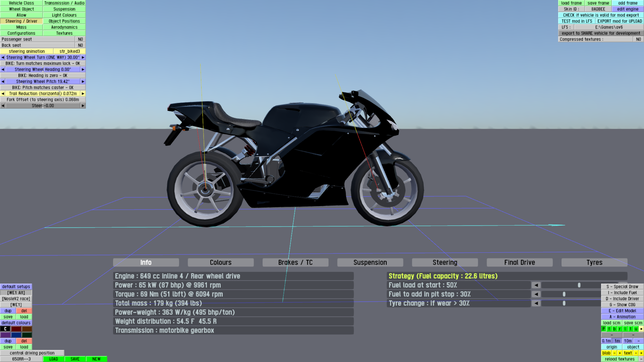The height and width of the screenshot is (362, 644).
Task: Open the Skin ID 8ADBEE selector
Action: [x=598, y=9]
